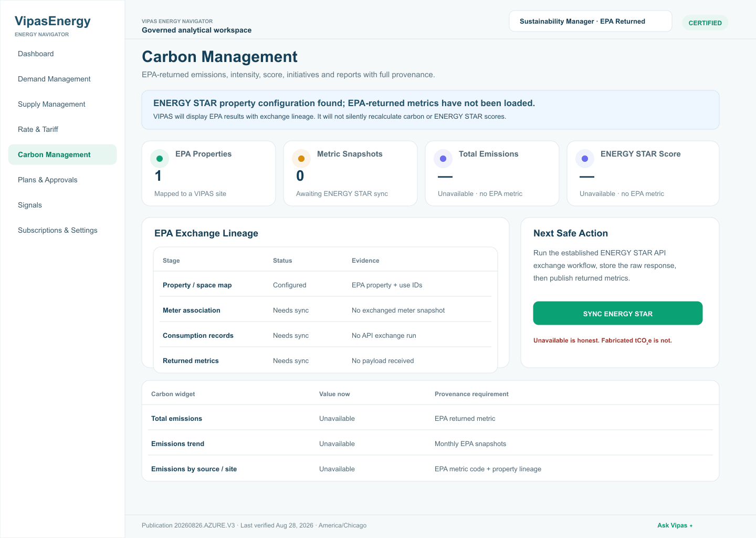
Task: Click the Provenance requirement column header
Action: pyautogui.click(x=471, y=394)
